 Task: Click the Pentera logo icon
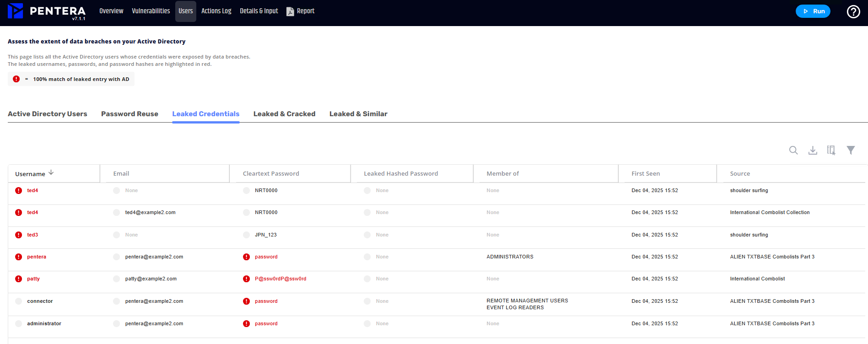(x=16, y=11)
